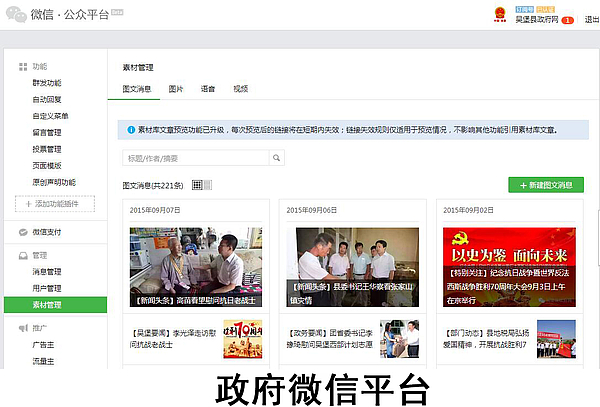This screenshot has height=407, width=600.
Task: Switch to 图文消息 tab
Action: click(x=137, y=89)
